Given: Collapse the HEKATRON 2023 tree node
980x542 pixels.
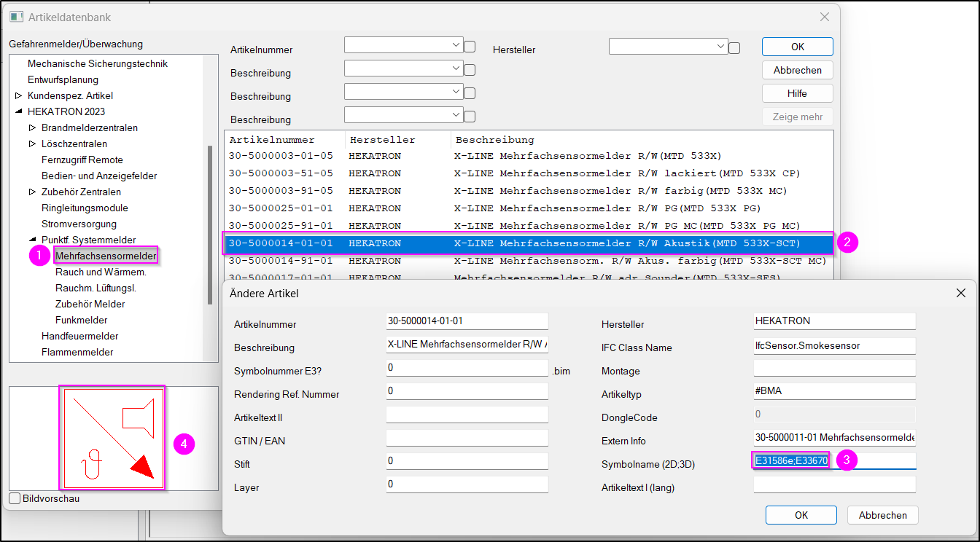Looking at the screenshot, I should 18,111.
